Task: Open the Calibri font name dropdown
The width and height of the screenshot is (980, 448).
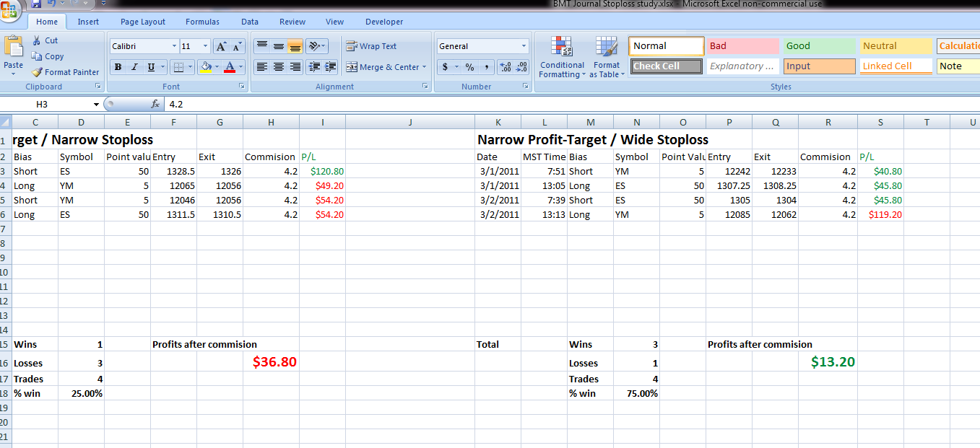Action: [174, 46]
